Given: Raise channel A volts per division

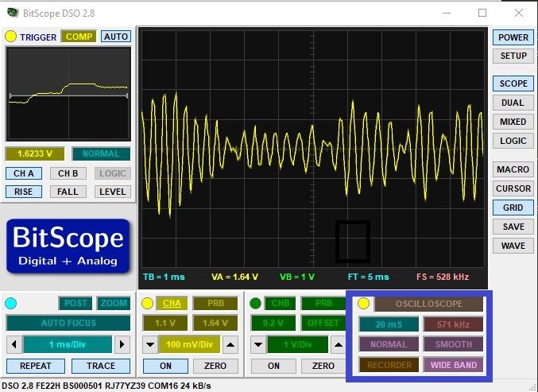Looking at the screenshot, I should pos(230,344).
